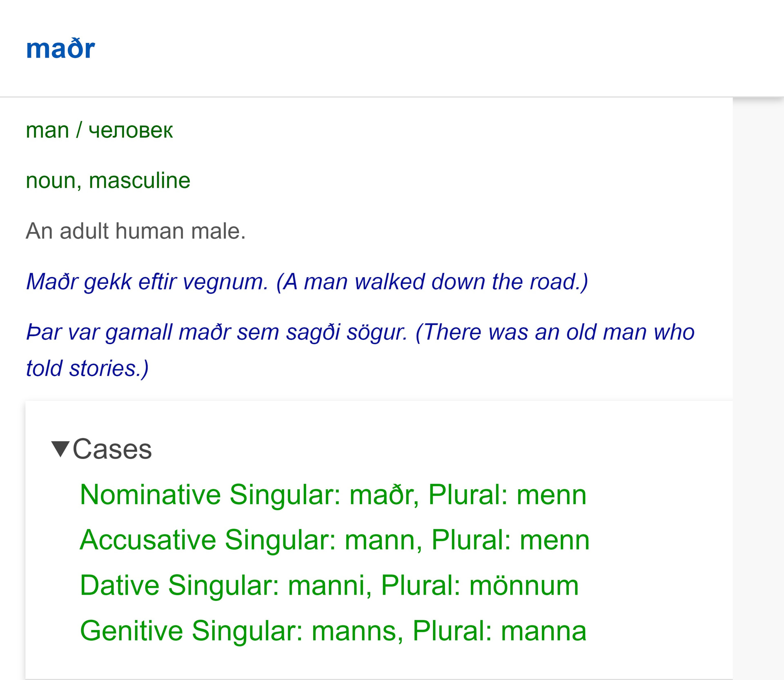Select the Russian translation 'человек'
The width and height of the screenshot is (784, 680).
[131, 130]
